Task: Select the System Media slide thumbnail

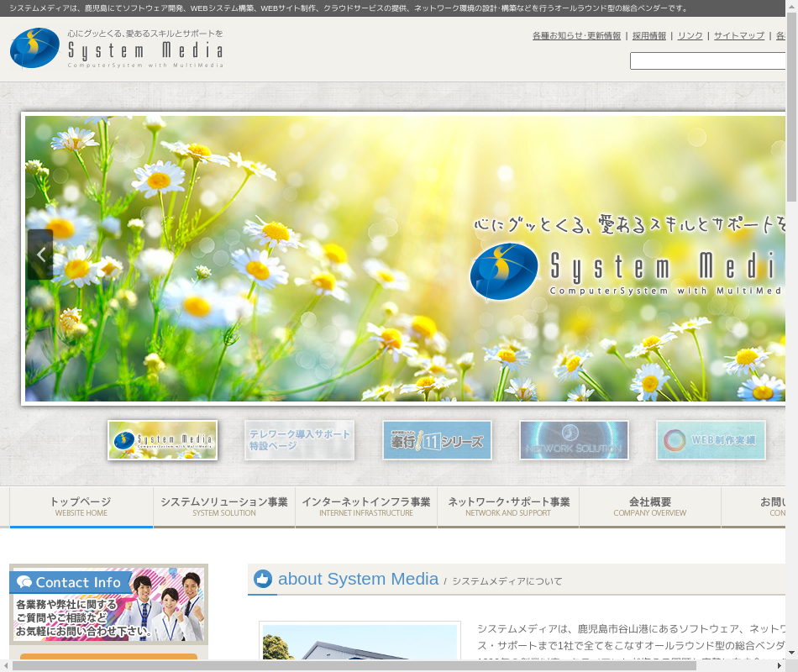Action: 162,440
